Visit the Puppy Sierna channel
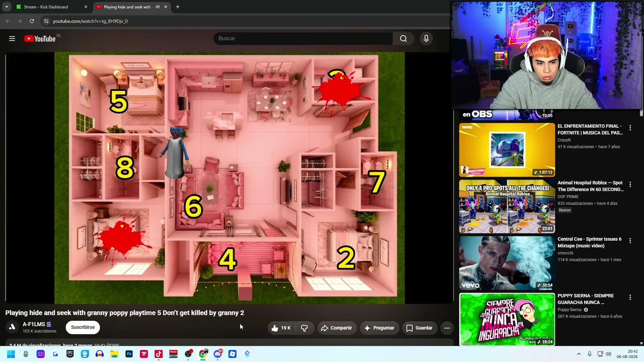This screenshot has width=644, height=362. [569, 310]
